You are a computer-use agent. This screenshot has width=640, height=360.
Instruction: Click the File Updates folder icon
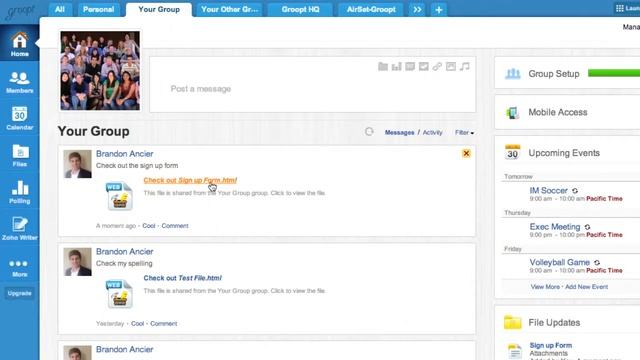click(x=512, y=322)
